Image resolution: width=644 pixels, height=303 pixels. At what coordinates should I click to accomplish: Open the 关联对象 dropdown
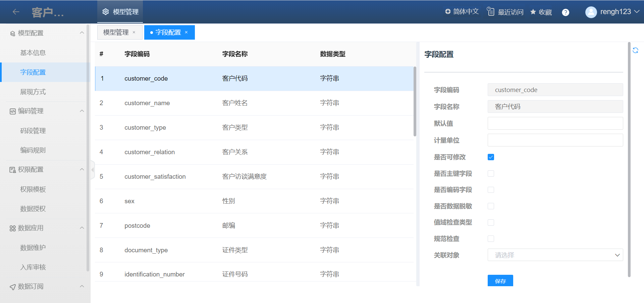click(x=555, y=255)
